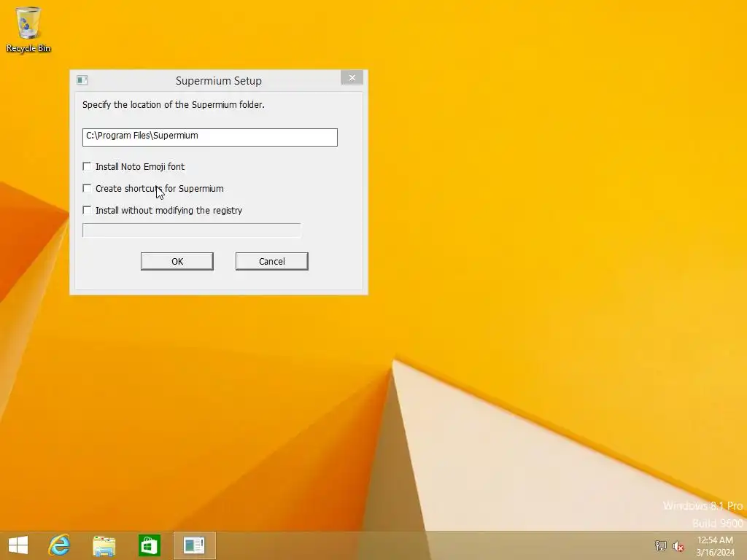This screenshot has width=747, height=560.
Task: Select the Supermium Setup taskbar icon
Action: (x=194, y=545)
